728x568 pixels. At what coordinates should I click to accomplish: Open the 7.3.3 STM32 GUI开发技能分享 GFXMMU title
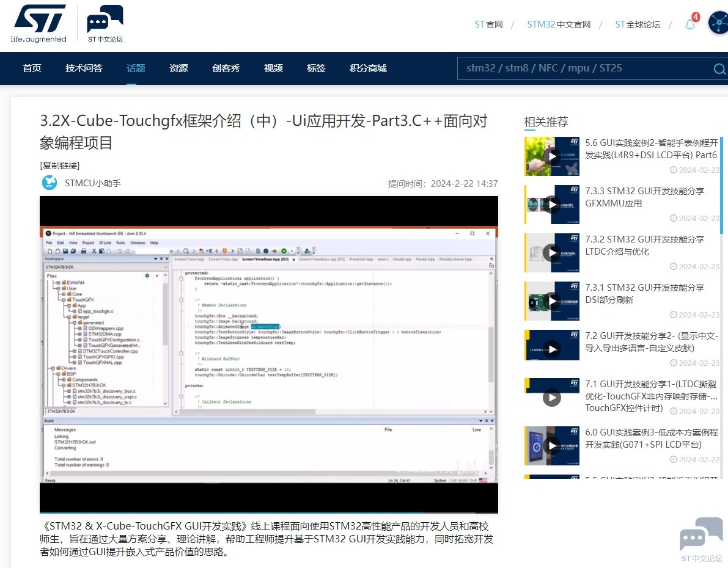pyautogui.click(x=645, y=197)
